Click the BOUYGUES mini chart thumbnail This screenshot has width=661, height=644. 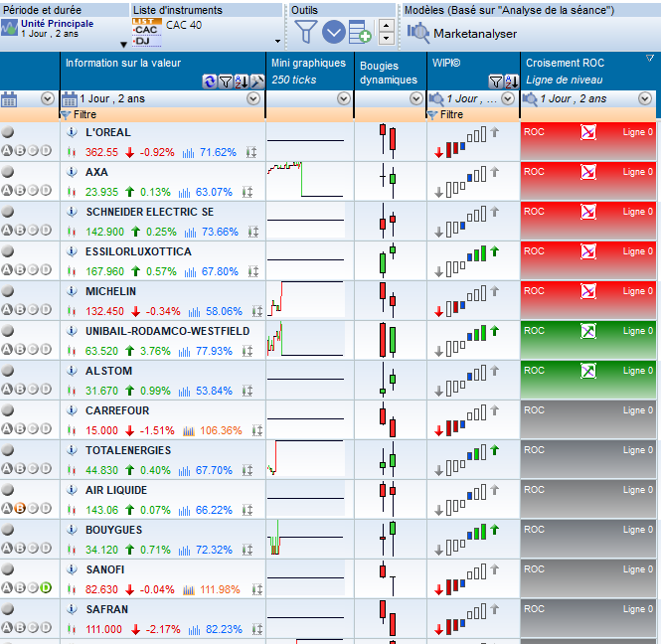click(305, 538)
